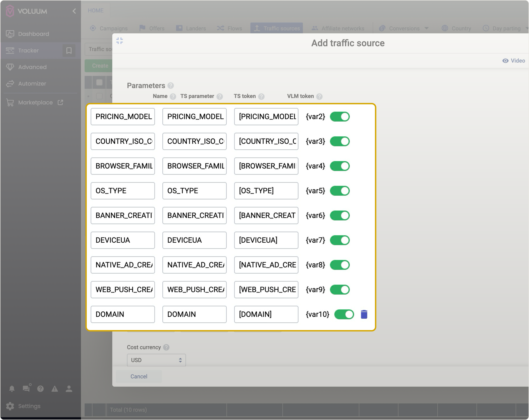Open the Cost currency USD dropdown

pos(156,360)
